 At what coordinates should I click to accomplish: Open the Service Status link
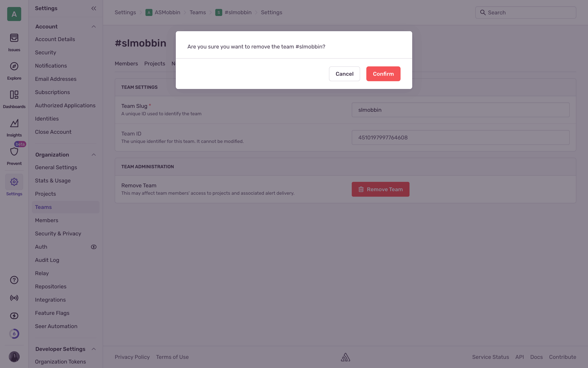click(490, 357)
